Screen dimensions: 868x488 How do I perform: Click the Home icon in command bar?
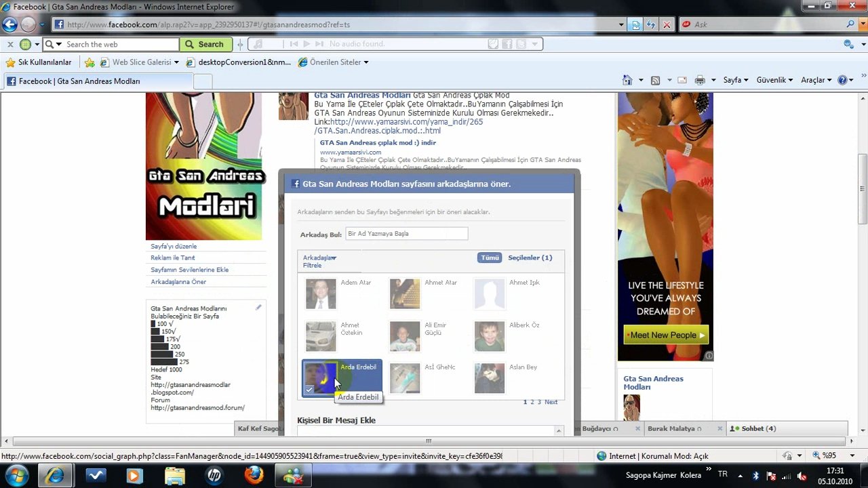pos(627,80)
